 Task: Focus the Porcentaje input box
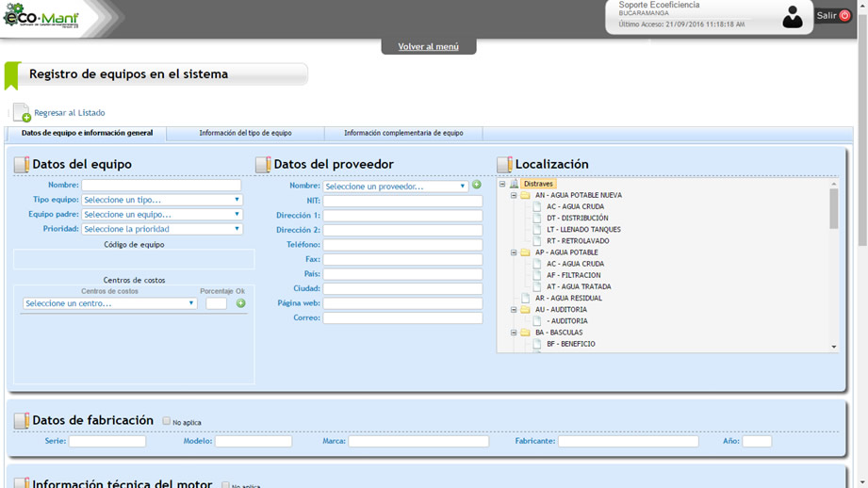217,303
